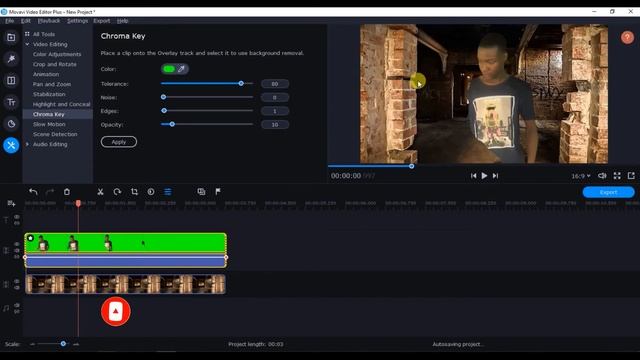
Task: Expand the Audio Editing tree section
Action: click(x=27, y=144)
